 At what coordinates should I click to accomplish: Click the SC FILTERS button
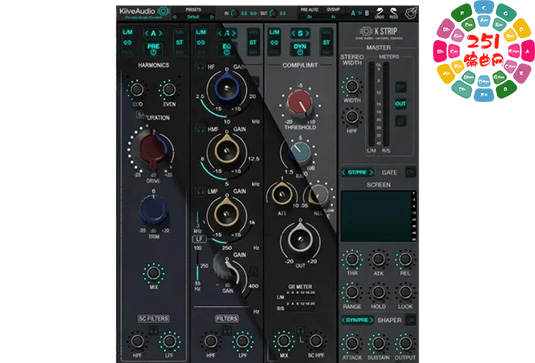[154, 319]
